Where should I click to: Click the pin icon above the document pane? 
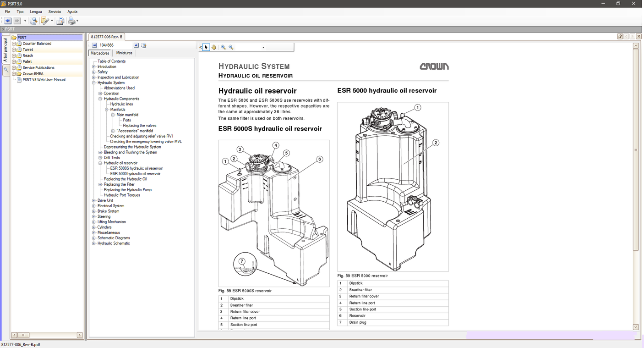pyautogui.click(x=620, y=36)
